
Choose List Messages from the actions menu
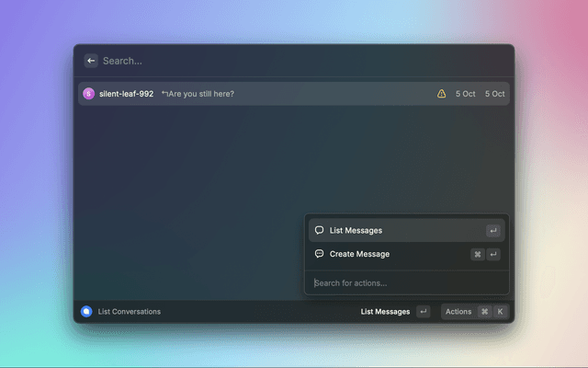(356, 231)
